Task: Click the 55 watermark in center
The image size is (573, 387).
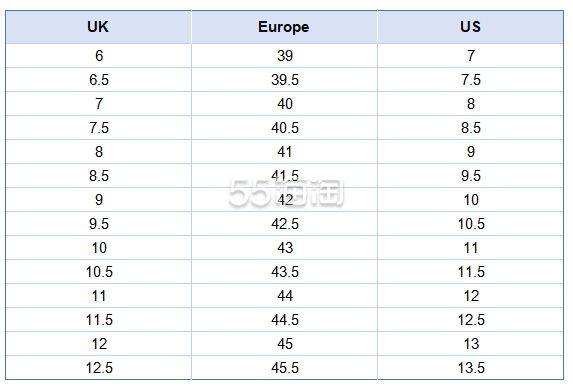Action: tap(286, 193)
